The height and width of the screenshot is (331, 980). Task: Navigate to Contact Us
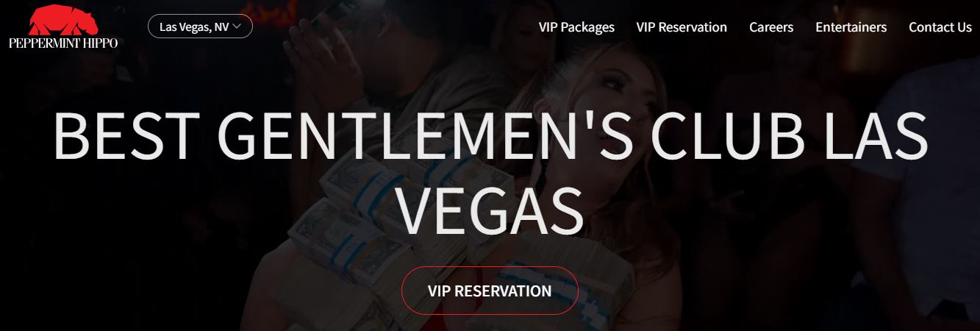(940, 27)
